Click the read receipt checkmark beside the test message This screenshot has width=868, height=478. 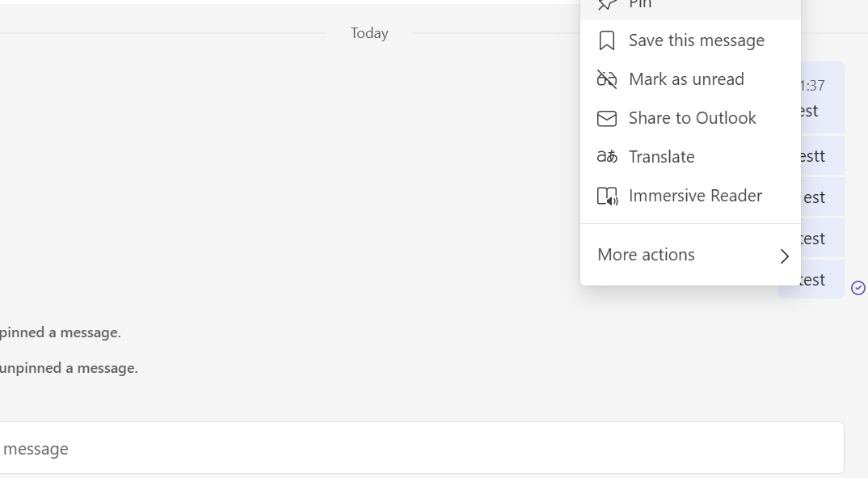[x=858, y=288]
